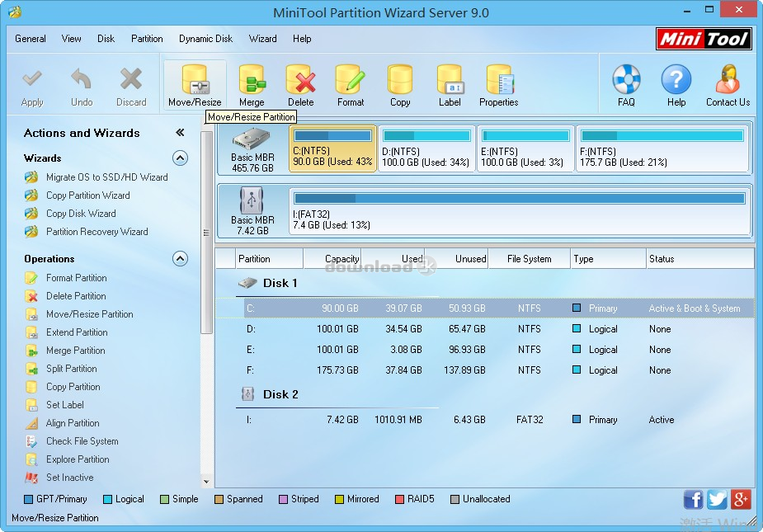Collapse the Wizards section
The width and height of the screenshot is (763, 532).
180,158
